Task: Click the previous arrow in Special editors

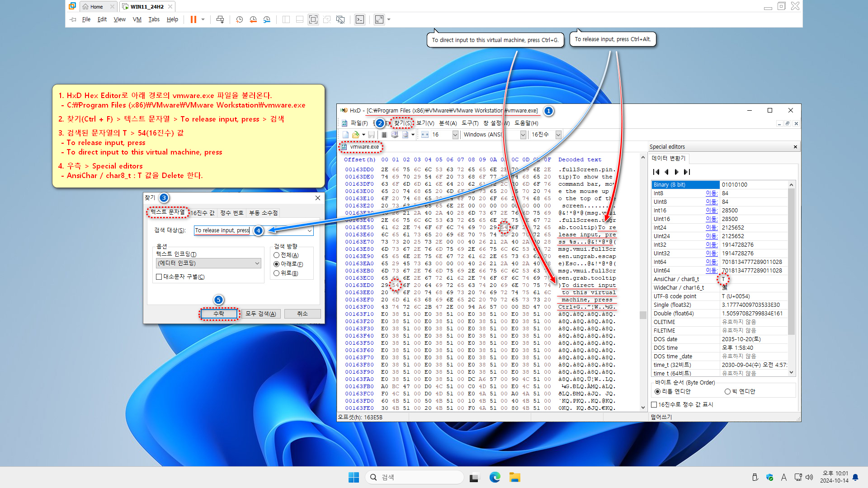Action: point(666,172)
